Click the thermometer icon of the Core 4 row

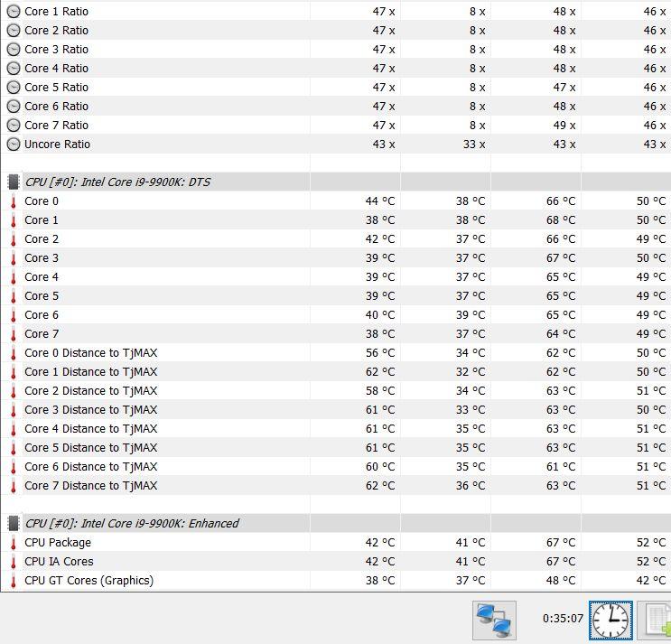(x=14, y=277)
